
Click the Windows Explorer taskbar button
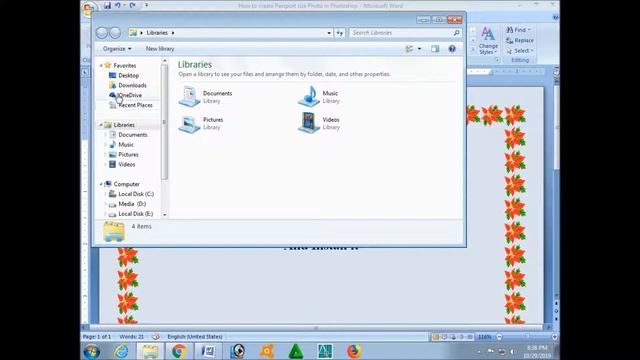(x=150, y=351)
